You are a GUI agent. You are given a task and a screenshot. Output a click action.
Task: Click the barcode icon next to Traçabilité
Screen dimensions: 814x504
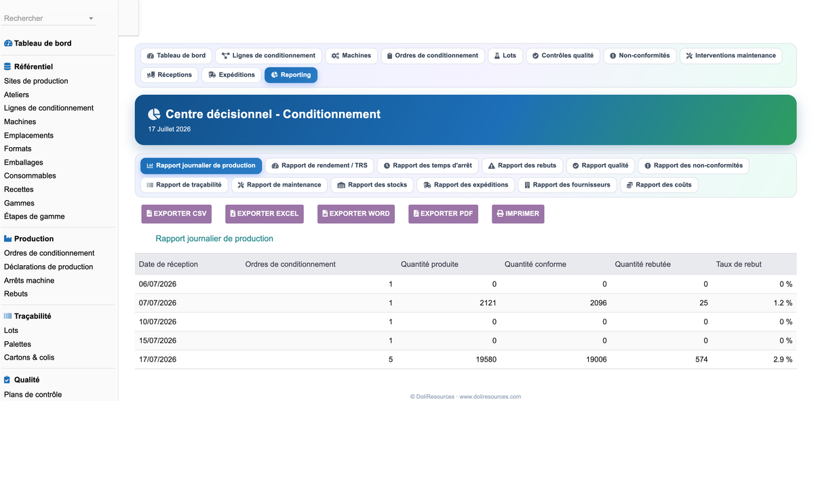coord(8,316)
